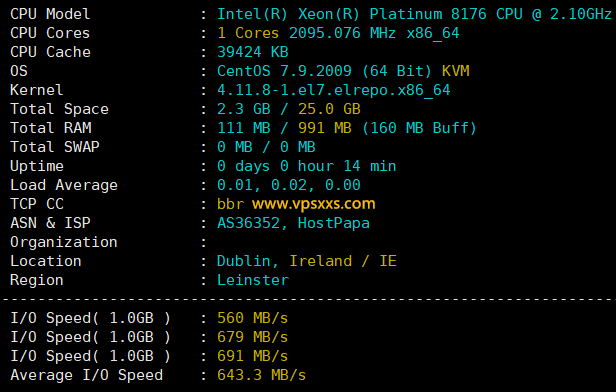Viewport: 616px width, 392px height.
Task: Click the "(160 MB Buff)" text
Action: pos(419,128)
